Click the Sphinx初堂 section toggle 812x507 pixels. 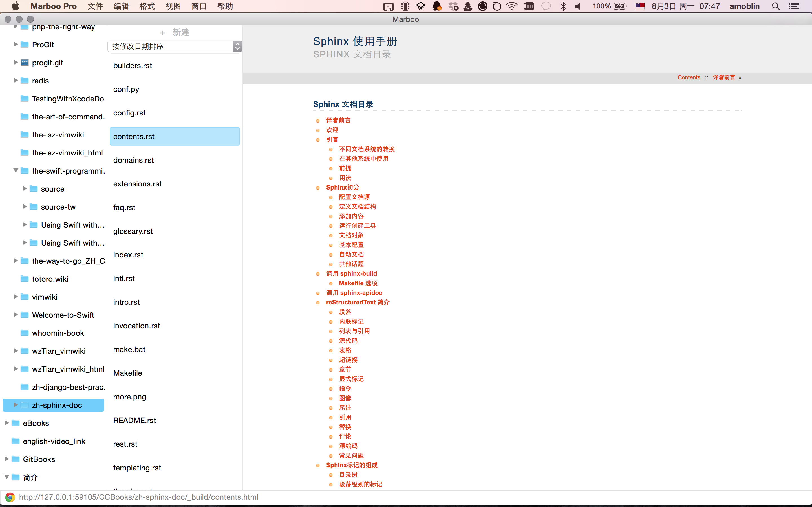(x=318, y=187)
